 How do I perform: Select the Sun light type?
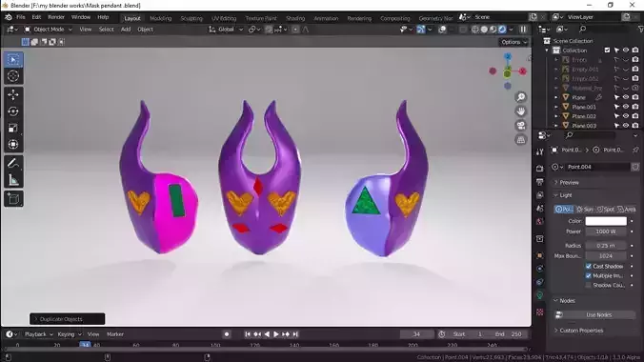[585, 210]
